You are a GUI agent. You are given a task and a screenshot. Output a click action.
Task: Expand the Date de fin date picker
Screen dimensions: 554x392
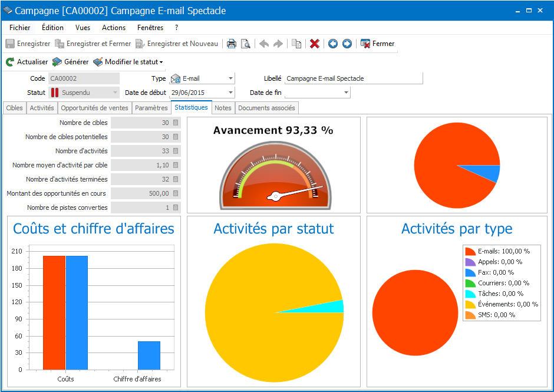tap(344, 93)
